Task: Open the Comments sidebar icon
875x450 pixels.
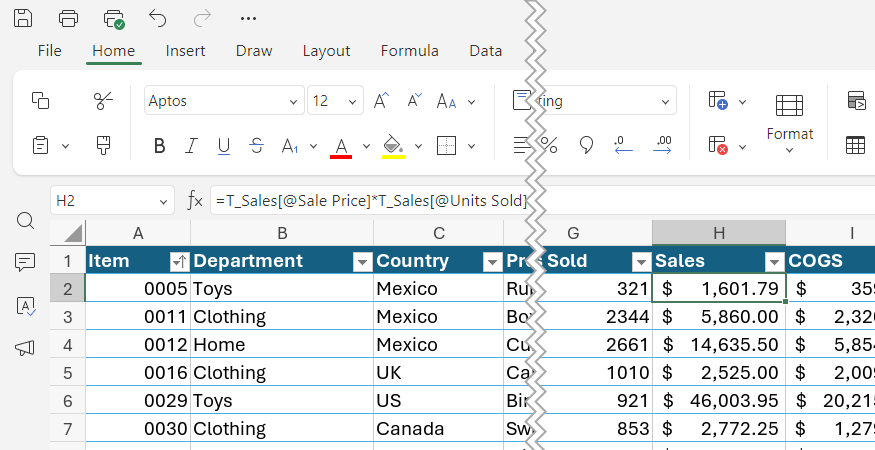Action: (x=26, y=262)
